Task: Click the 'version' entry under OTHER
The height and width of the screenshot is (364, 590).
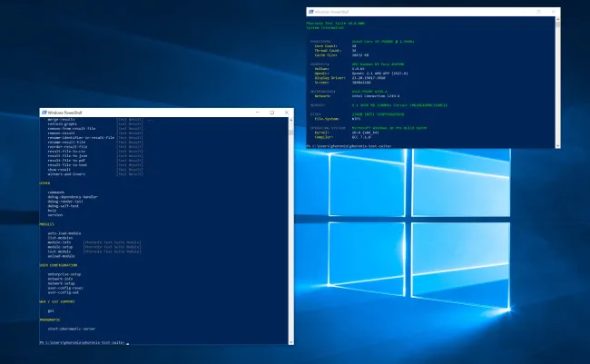Action: pos(55,215)
